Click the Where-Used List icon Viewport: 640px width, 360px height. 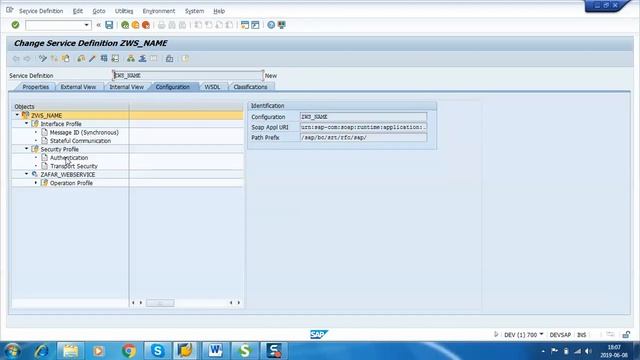(x=81, y=59)
